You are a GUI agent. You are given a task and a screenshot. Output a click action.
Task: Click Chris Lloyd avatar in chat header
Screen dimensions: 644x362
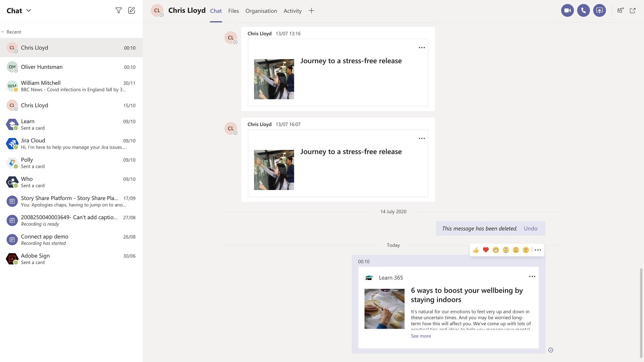(x=157, y=10)
